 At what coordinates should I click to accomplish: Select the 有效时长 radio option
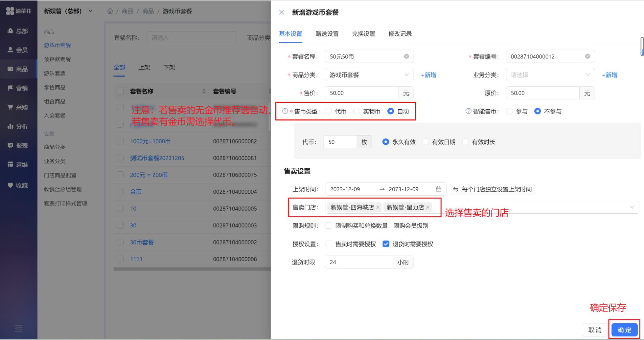pos(465,142)
